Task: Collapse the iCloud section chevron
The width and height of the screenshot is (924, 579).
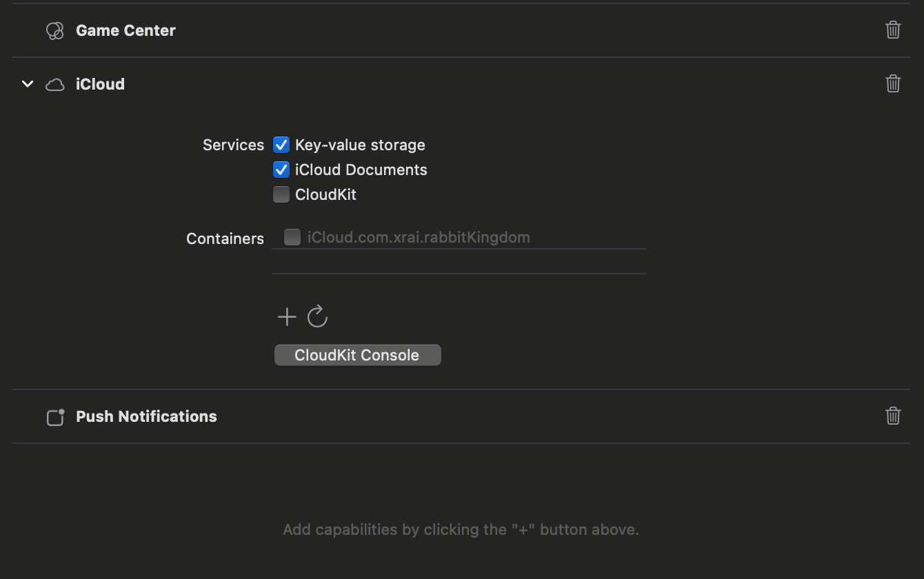Action: [x=28, y=84]
